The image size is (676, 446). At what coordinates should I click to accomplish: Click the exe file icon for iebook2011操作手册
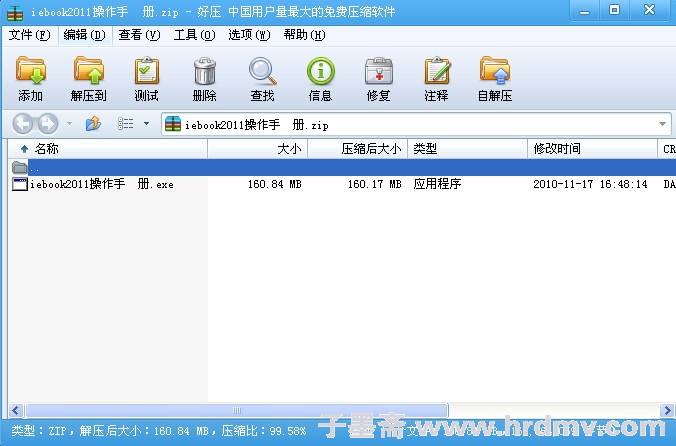pos(20,184)
